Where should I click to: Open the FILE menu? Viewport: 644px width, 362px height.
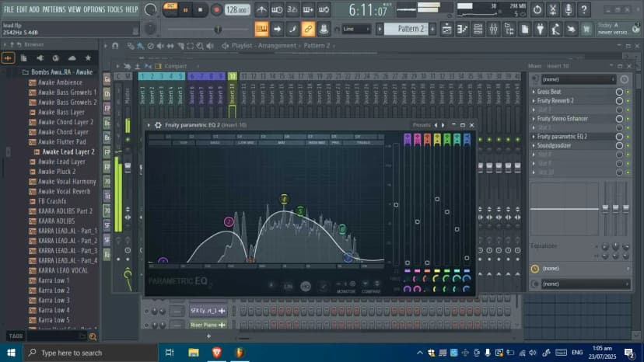click(x=9, y=9)
